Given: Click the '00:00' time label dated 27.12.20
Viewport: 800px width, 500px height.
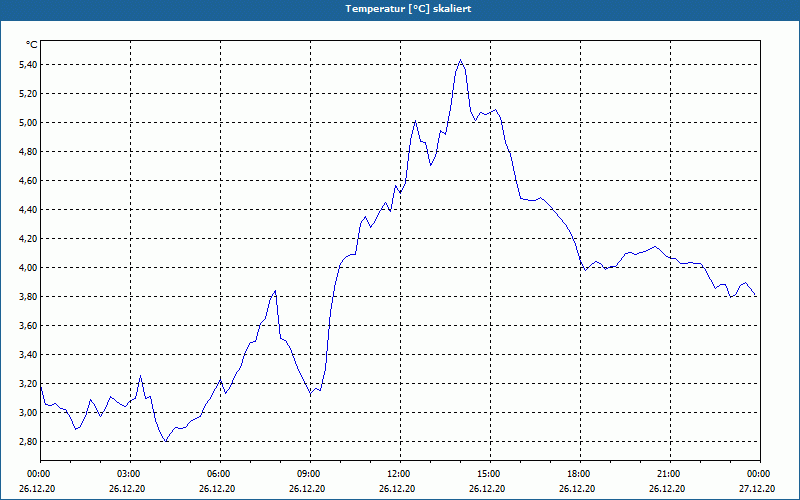Looking at the screenshot, I should [760, 474].
